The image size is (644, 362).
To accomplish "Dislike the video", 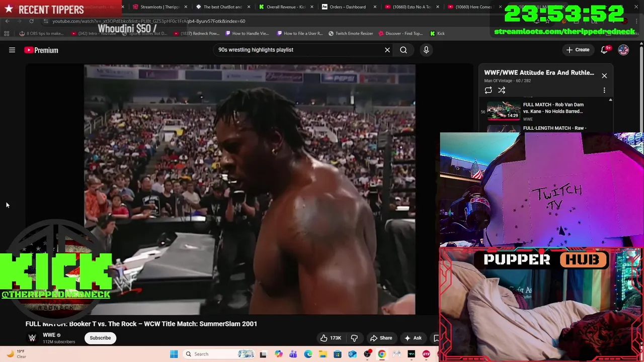I will (354, 338).
